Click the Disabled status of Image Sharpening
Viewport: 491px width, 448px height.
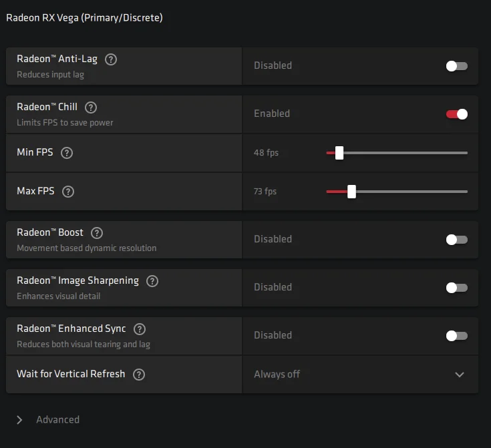tap(273, 287)
